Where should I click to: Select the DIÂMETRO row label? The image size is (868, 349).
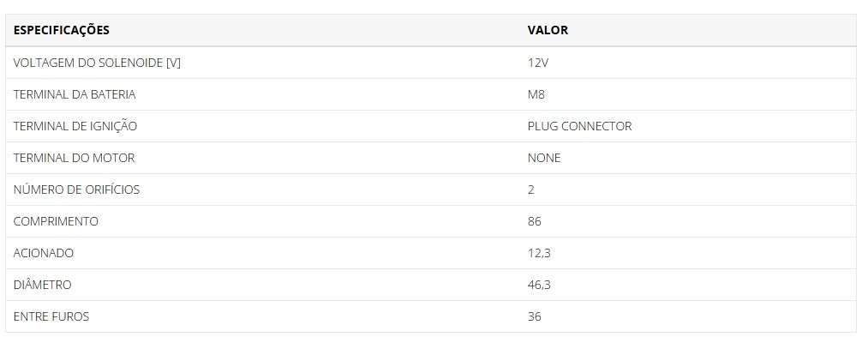coord(42,284)
